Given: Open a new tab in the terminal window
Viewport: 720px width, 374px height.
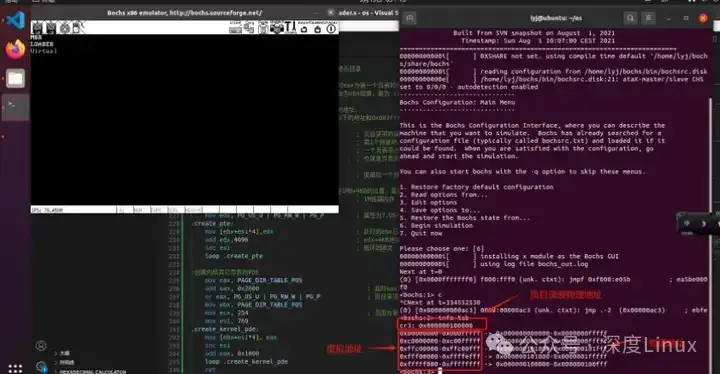Looking at the screenshot, I should point(410,18).
